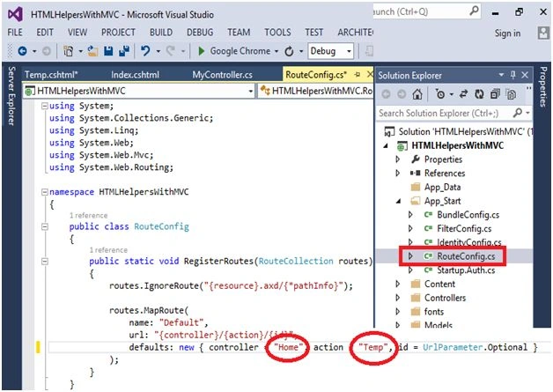The width and height of the screenshot is (553, 392).
Task: Open the Solution Explorer window options dropdown
Action: pos(501,75)
